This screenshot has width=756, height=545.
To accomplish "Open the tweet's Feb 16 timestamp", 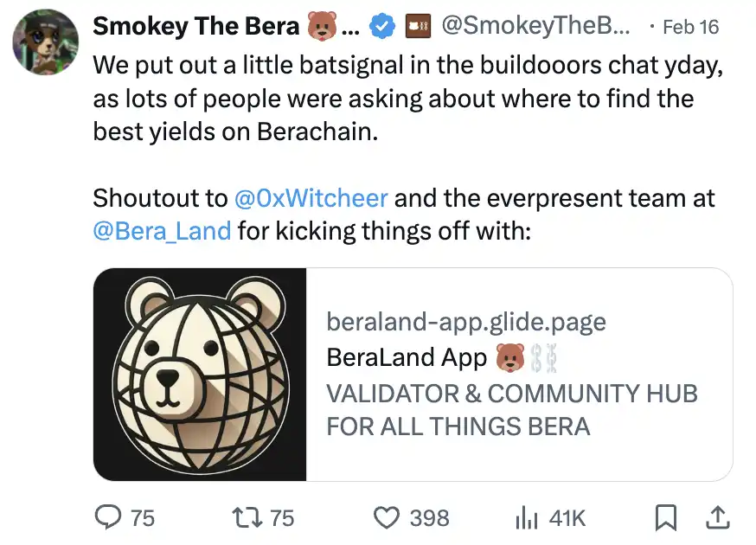I will 690,27.
